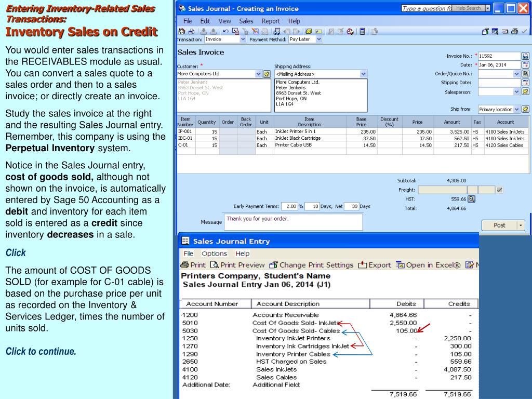Viewport: 532px width, 399px height.
Task: Select the InkJet Black Cartridge description cell
Action: (310, 138)
